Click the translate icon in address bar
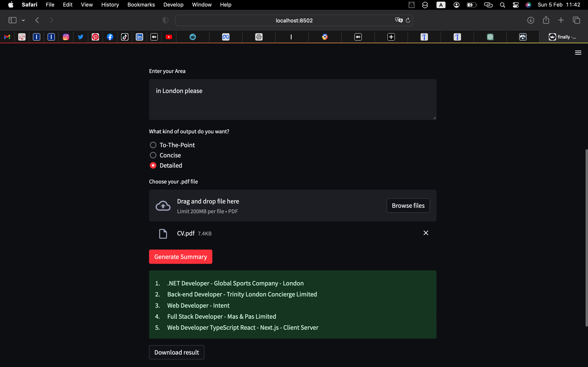588x367 pixels. [x=399, y=20]
